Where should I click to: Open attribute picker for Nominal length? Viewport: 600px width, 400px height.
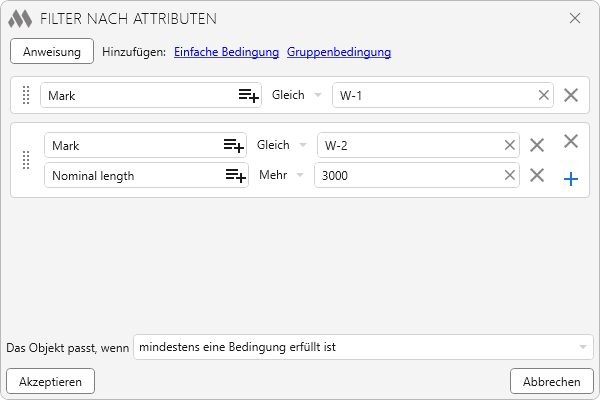[x=234, y=176]
